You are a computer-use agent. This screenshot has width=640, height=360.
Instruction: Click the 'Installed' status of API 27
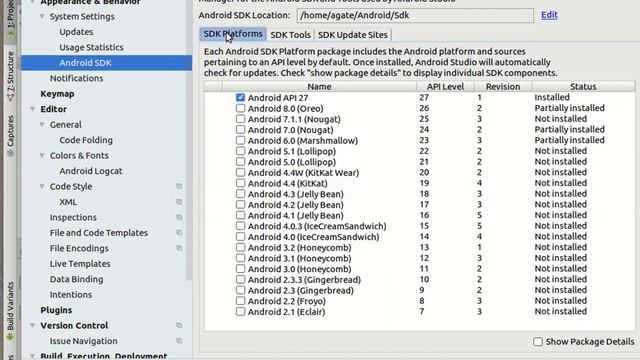(552, 97)
